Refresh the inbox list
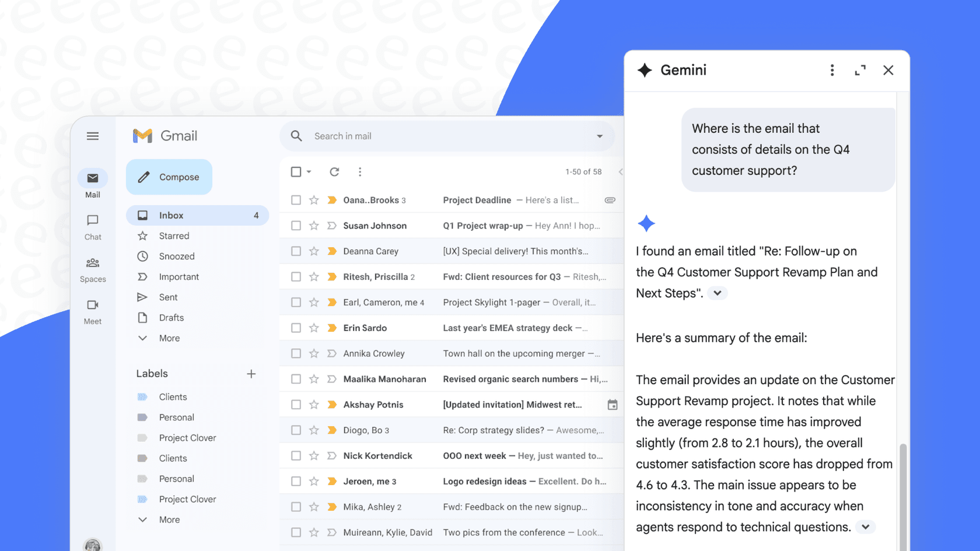 point(334,171)
